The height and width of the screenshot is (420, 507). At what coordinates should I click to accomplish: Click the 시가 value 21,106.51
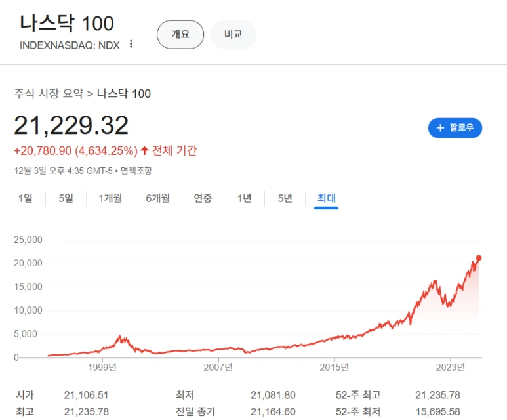pyautogui.click(x=86, y=395)
